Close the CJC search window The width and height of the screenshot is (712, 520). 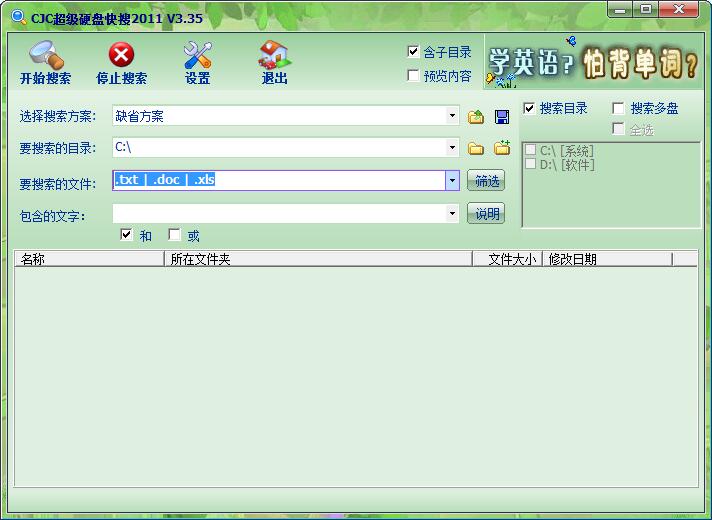679,10
